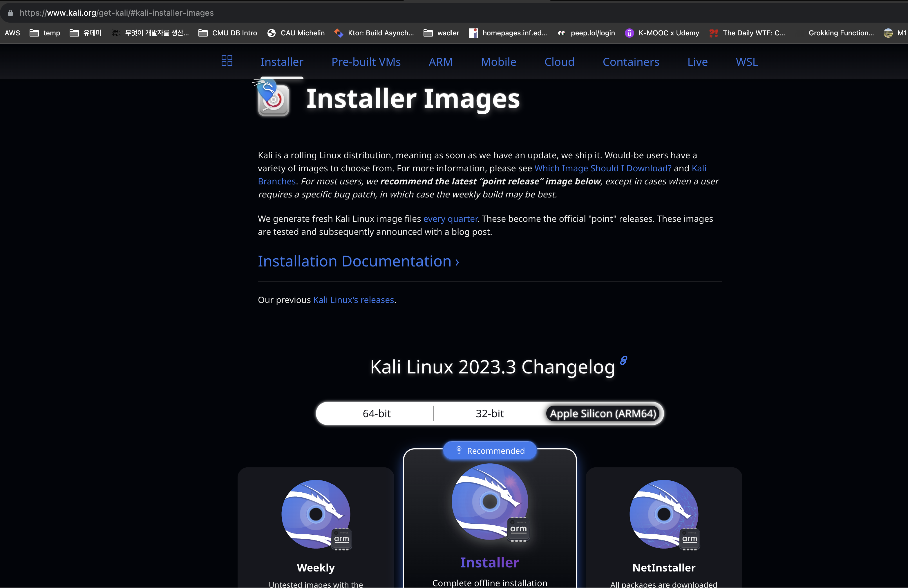Select the 64-bit architecture option
908x588 pixels.
[x=377, y=413]
